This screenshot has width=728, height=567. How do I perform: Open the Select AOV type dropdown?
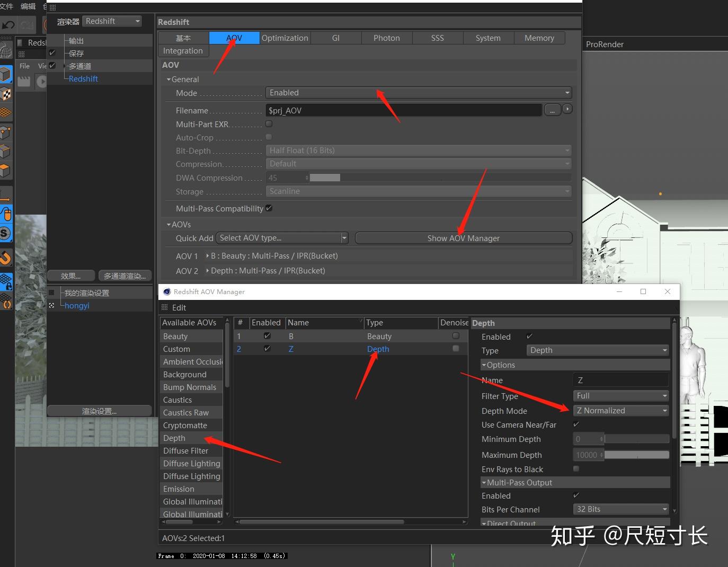(x=282, y=238)
